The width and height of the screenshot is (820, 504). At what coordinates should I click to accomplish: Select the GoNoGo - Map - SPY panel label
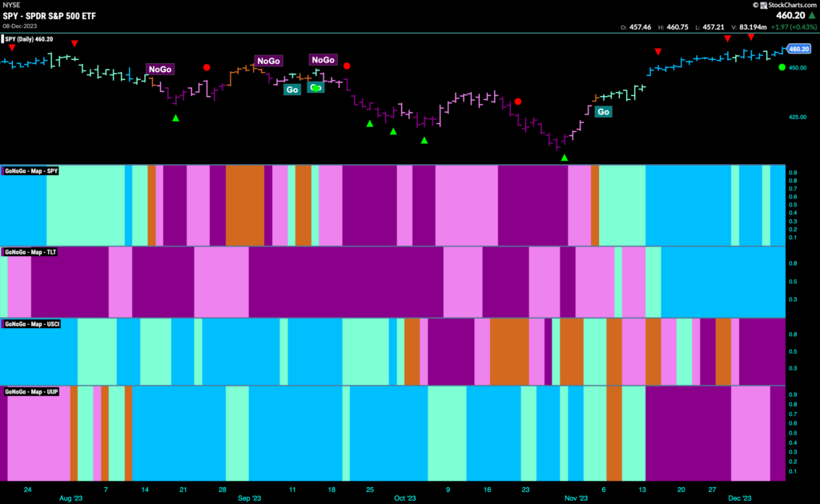click(31, 171)
